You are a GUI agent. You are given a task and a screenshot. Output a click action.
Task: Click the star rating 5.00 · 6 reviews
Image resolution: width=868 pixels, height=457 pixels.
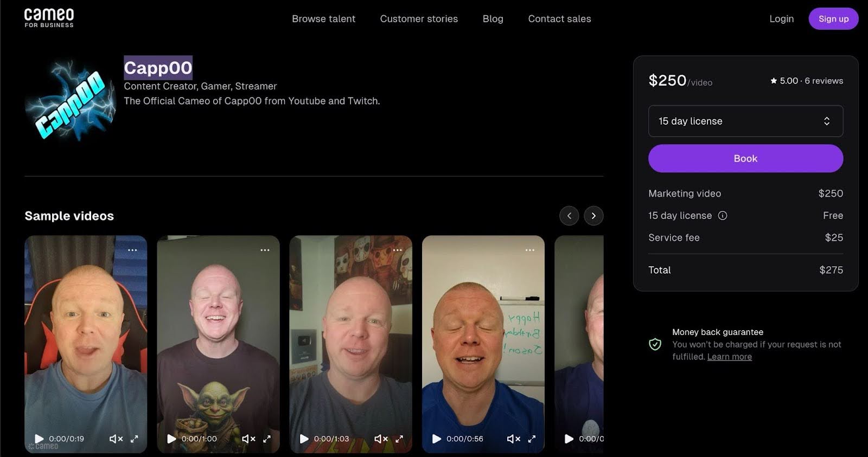pos(807,81)
